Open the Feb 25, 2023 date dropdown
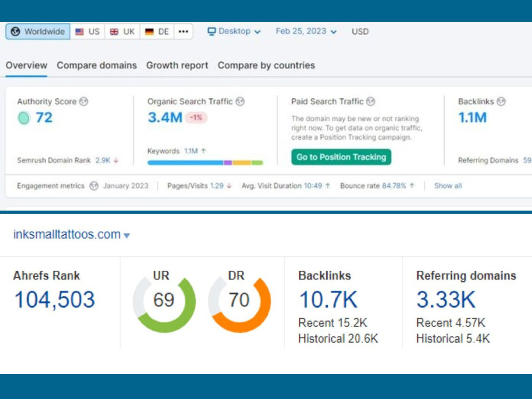 click(306, 31)
